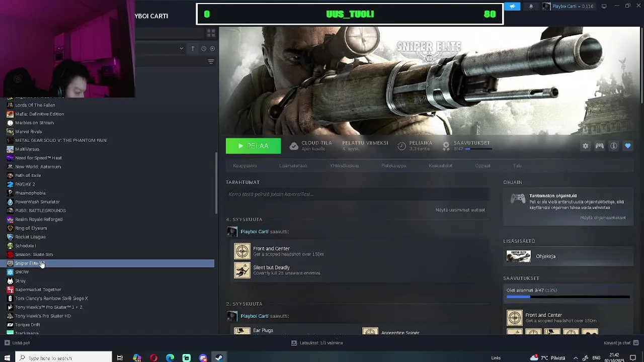Viewport: 644px width, 362px height.
Task: Open the Pistekauppa tab
Action: click(x=393, y=165)
